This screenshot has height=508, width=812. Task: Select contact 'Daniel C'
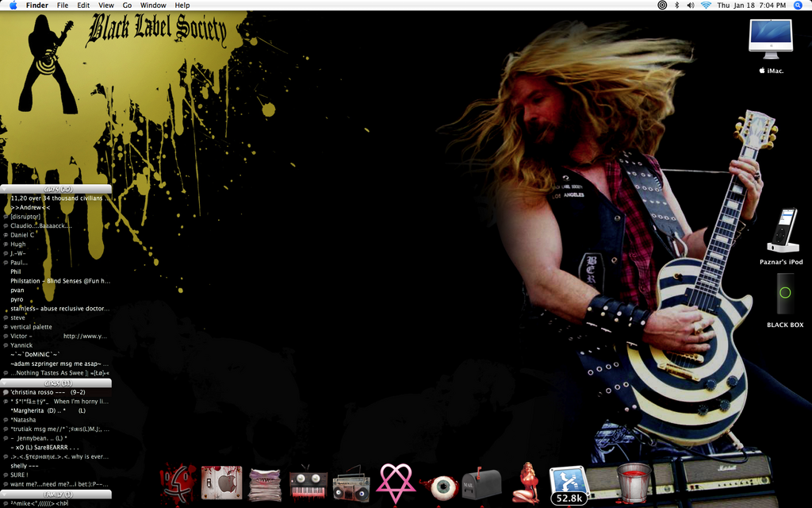[56, 235]
